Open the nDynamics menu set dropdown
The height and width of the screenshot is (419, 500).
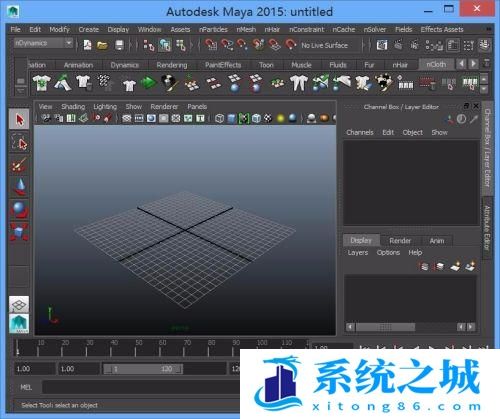pyautogui.click(x=43, y=43)
